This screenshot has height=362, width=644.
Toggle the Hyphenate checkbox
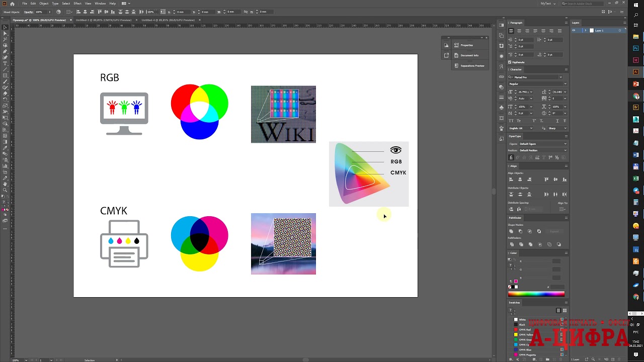tap(510, 62)
